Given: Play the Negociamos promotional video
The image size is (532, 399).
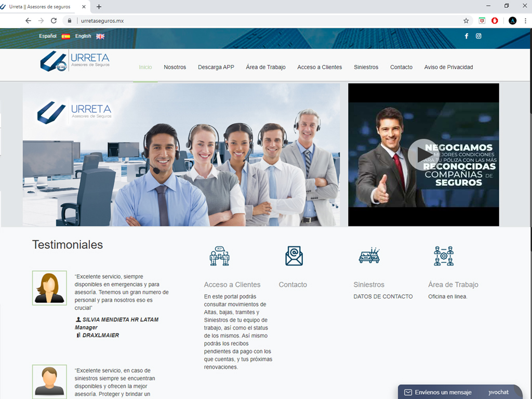Looking at the screenshot, I should point(423,154).
